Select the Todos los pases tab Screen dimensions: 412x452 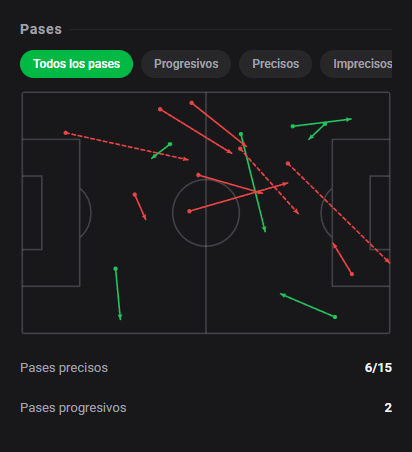(76, 64)
